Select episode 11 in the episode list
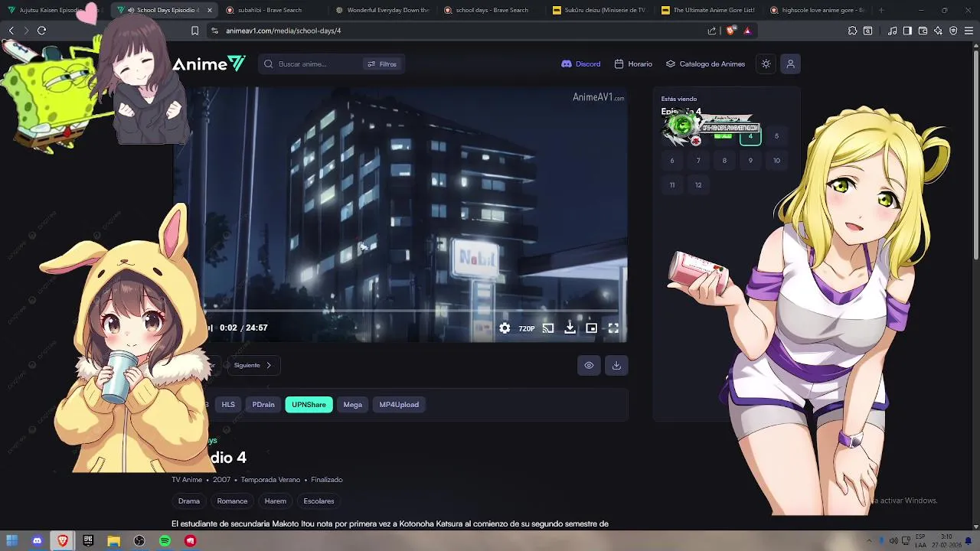 coord(672,185)
